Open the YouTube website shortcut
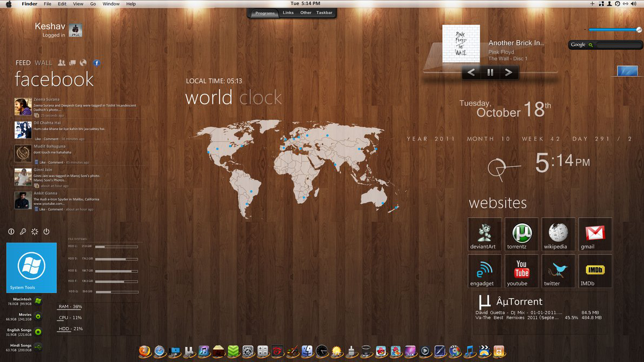This screenshot has width=644, height=362. [x=521, y=271]
